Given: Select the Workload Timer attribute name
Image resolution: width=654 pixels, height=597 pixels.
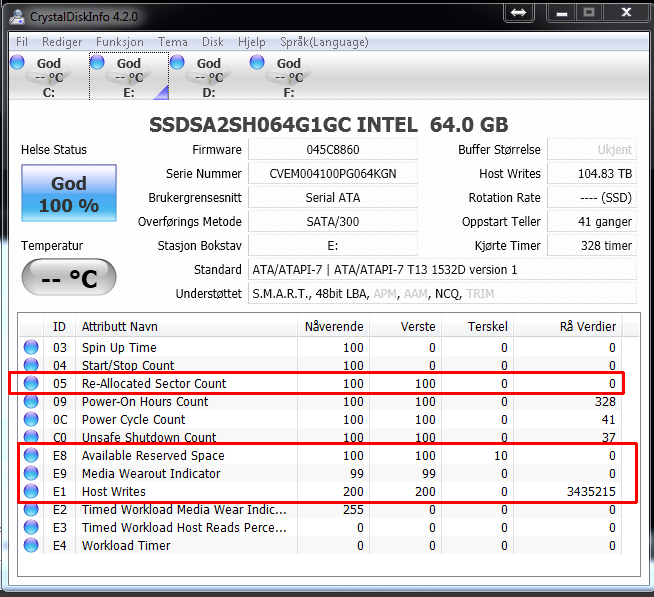Looking at the screenshot, I should (126, 545).
